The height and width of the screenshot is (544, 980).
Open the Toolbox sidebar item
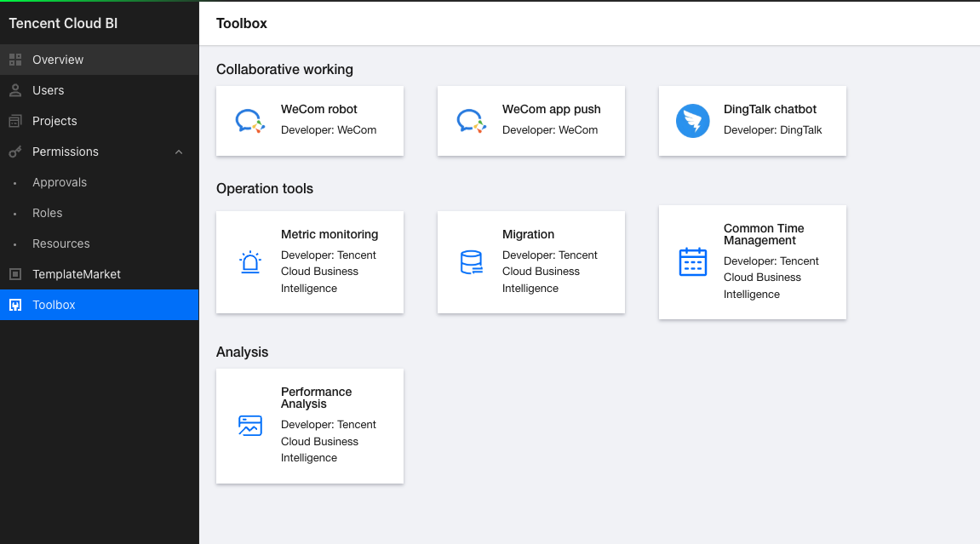[x=54, y=305]
